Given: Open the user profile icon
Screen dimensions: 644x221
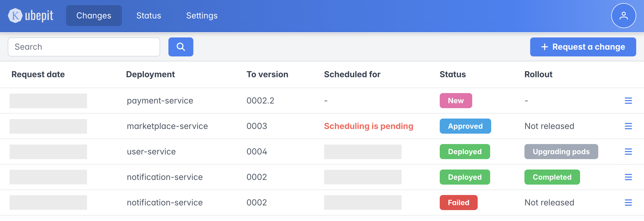Looking at the screenshot, I should (623, 16).
